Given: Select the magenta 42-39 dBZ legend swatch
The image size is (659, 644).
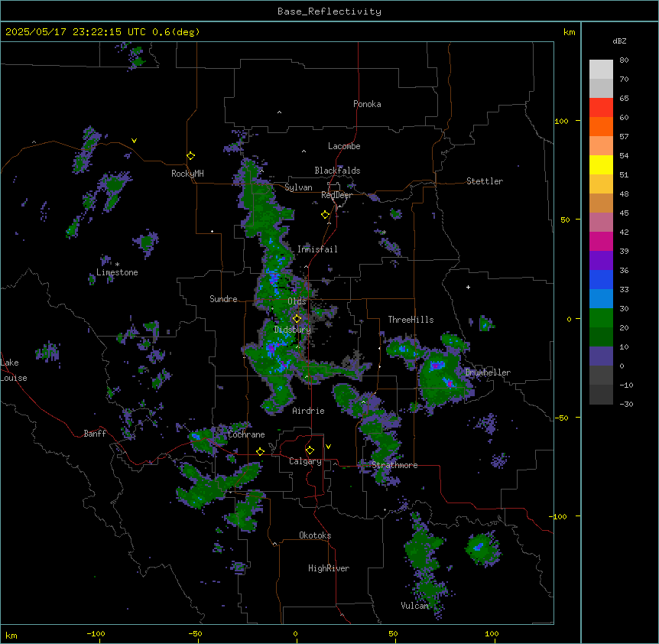Looking at the screenshot, I should [x=601, y=241].
